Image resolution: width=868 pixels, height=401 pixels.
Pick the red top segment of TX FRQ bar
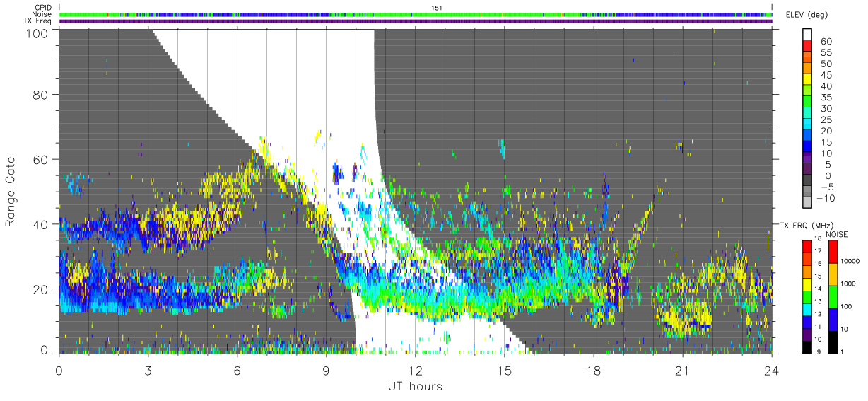point(806,245)
